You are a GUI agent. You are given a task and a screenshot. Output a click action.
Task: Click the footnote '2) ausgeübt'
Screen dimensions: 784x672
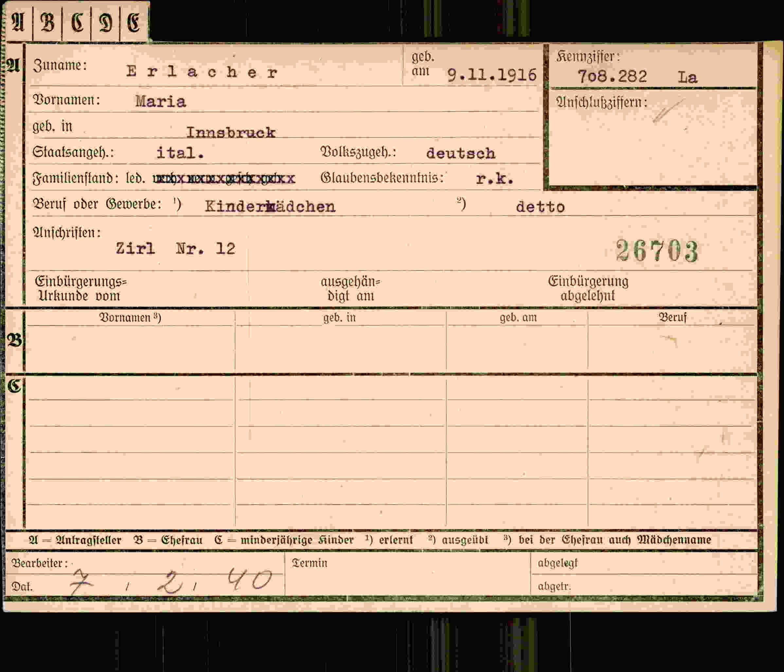pyautogui.click(x=458, y=539)
